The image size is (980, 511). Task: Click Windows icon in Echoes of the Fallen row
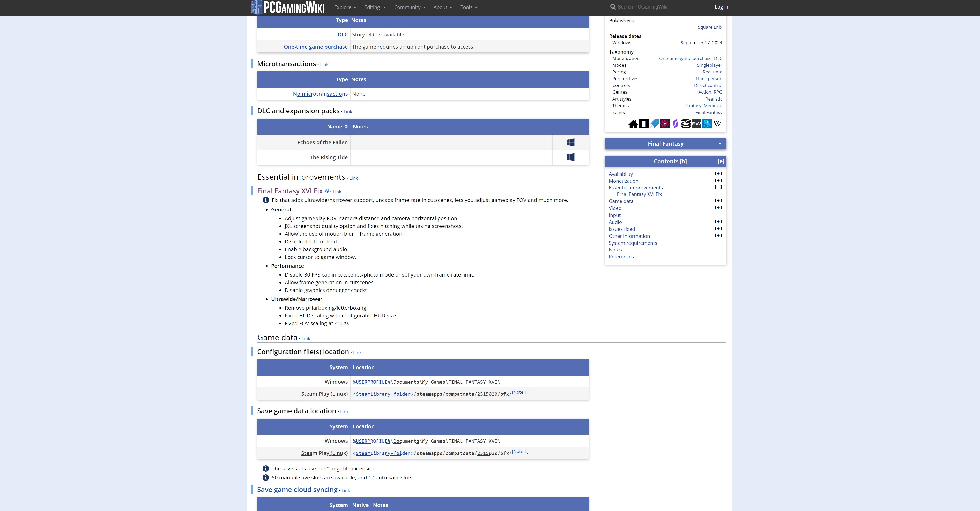570,142
